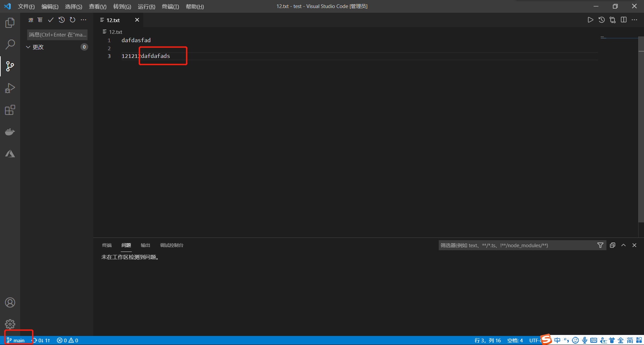This screenshot has height=345, width=644.
Task: Open Sogou soft keyboard icon
Action: tap(594, 340)
